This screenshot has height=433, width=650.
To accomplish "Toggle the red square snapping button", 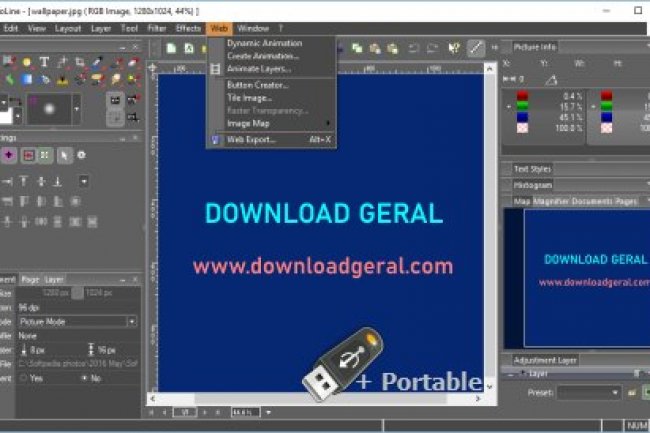I will [28, 155].
